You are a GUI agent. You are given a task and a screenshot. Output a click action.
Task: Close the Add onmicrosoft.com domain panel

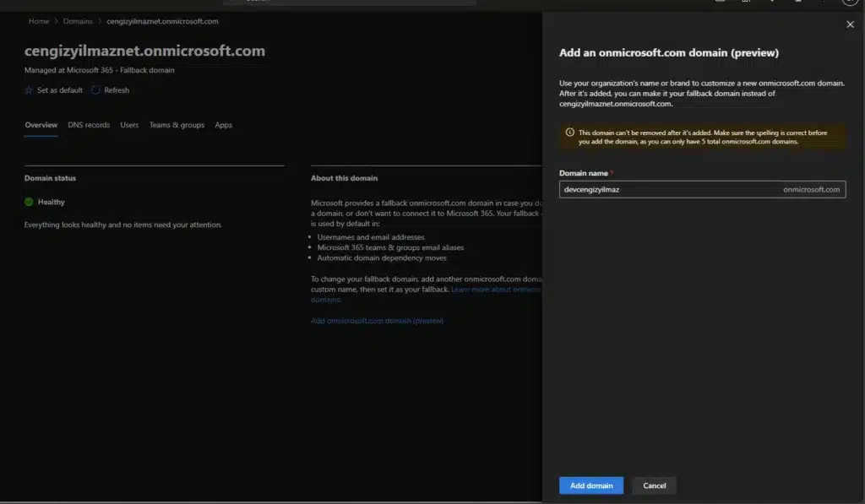tap(850, 25)
